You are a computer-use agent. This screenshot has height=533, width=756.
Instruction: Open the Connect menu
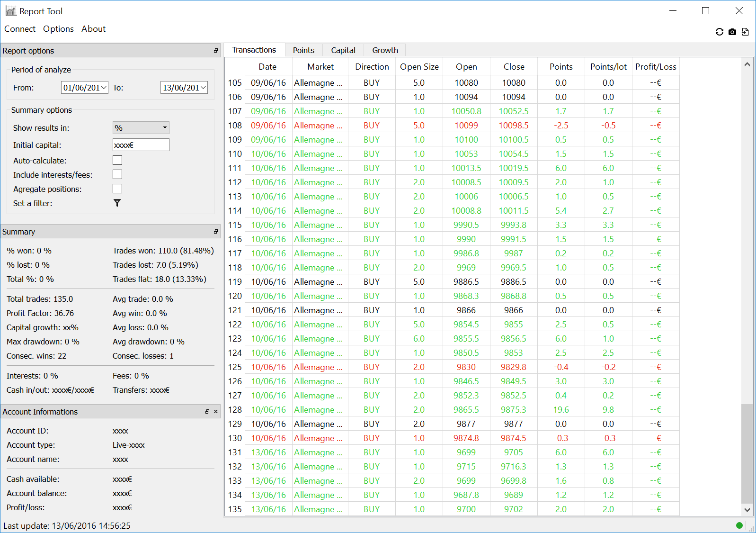[x=20, y=29]
